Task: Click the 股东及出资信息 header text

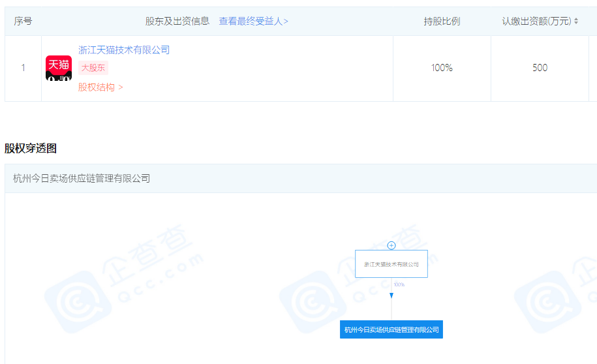Action: point(177,22)
